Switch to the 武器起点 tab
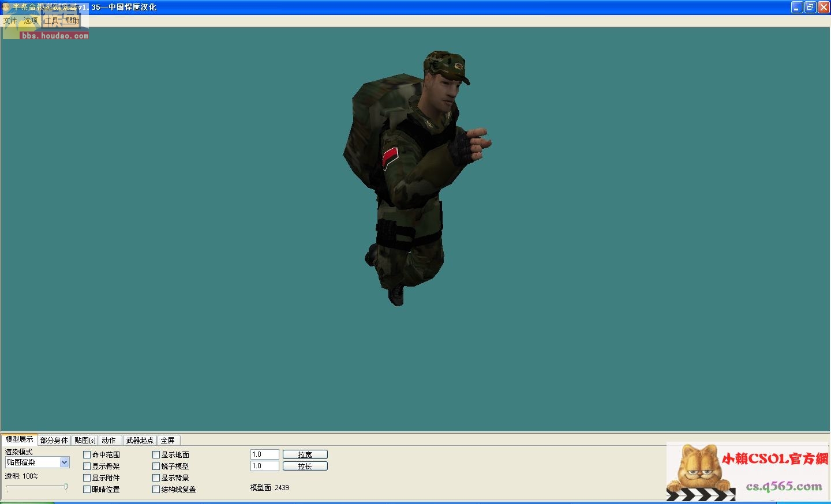The image size is (831, 504). coord(140,440)
